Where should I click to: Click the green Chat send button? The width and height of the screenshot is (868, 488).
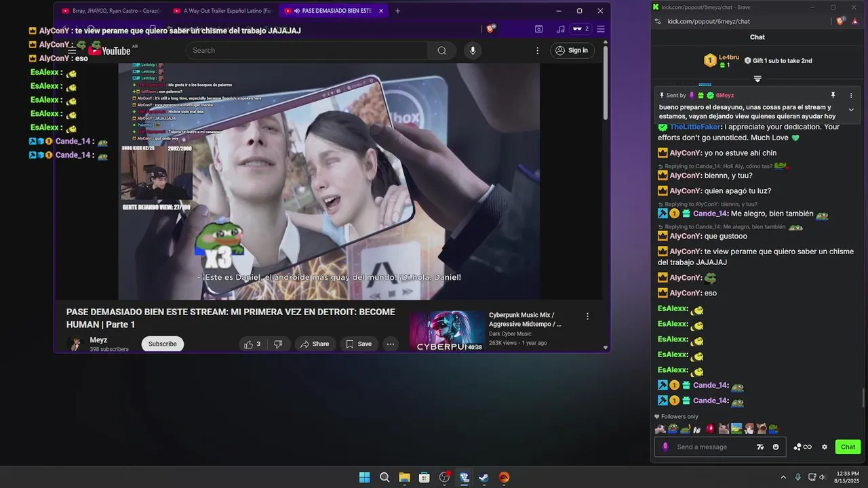848,447
